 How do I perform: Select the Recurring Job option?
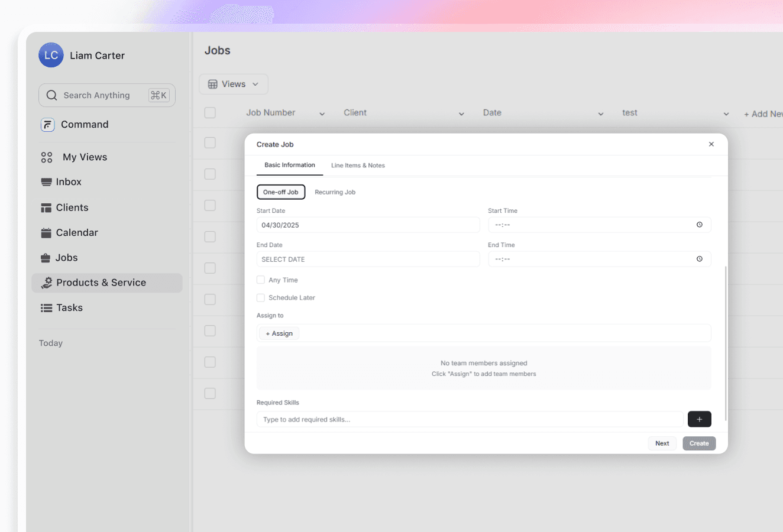point(335,192)
